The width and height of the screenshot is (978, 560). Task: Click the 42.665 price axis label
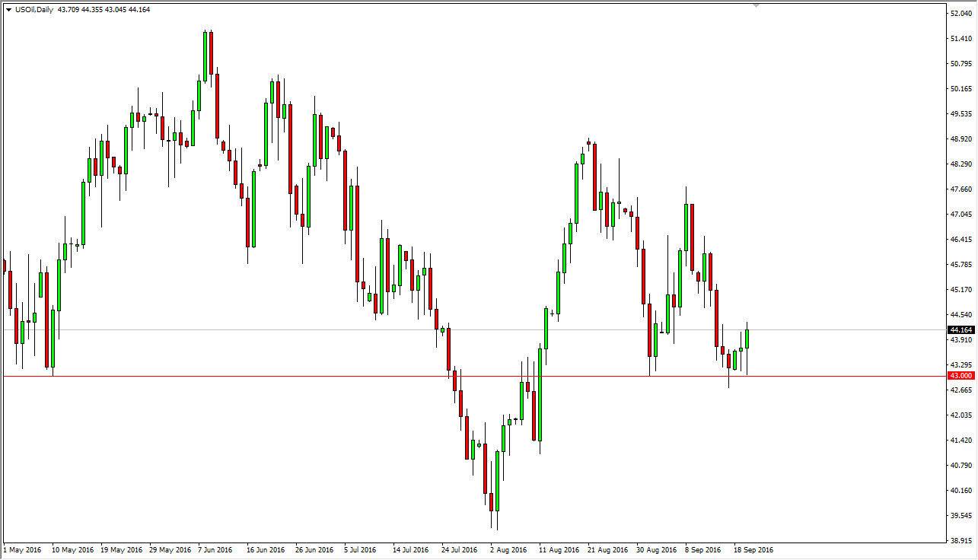click(x=962, y=390)
